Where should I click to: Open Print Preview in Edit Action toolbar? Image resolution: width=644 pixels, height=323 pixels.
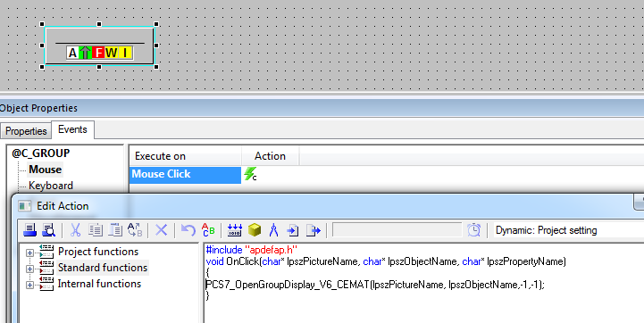(x=49, y=230)
